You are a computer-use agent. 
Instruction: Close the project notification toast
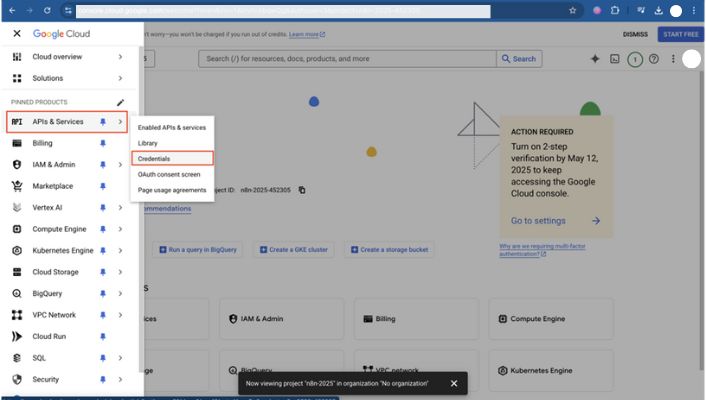pyautogui.click(x=454, y=383)
